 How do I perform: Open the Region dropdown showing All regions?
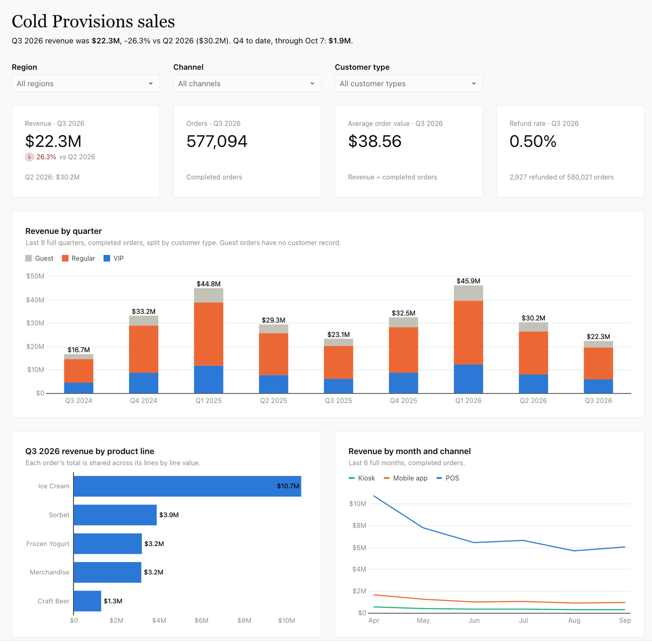click(86, 83)
